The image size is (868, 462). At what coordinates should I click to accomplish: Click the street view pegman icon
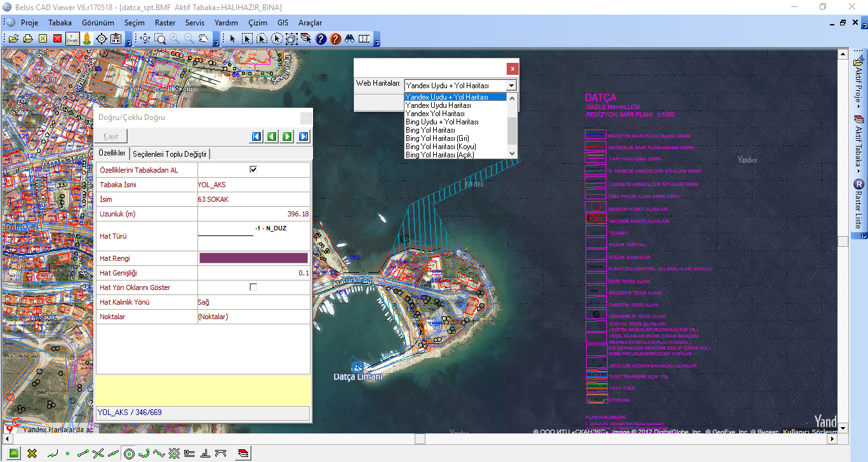(x=87, y=39)
